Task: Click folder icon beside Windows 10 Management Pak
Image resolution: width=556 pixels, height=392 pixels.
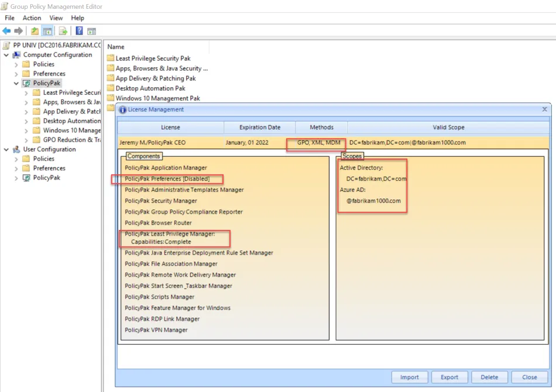Action: coord(111,98)
